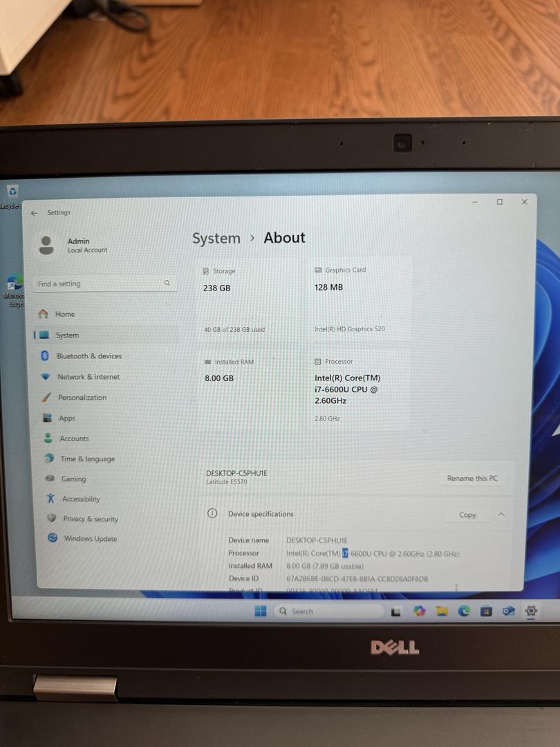Copy the device specifications
This screenshot has width=560, height=747.
coord(467,515)
